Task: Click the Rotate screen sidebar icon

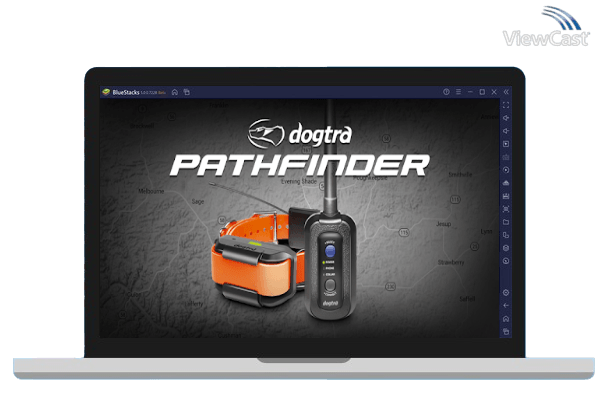Action: click(506, 235)
